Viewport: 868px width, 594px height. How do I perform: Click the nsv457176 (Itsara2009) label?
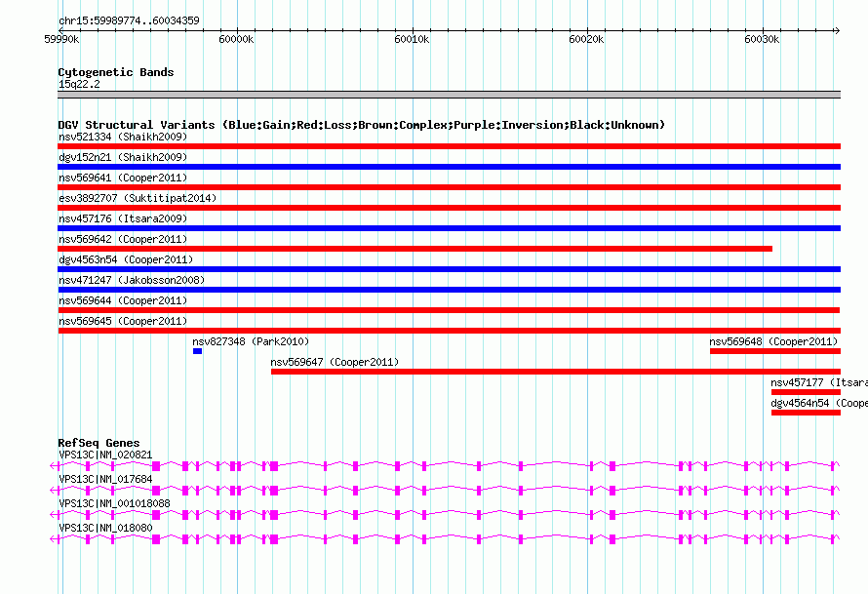pyautogui.click(x=123, y=218)
